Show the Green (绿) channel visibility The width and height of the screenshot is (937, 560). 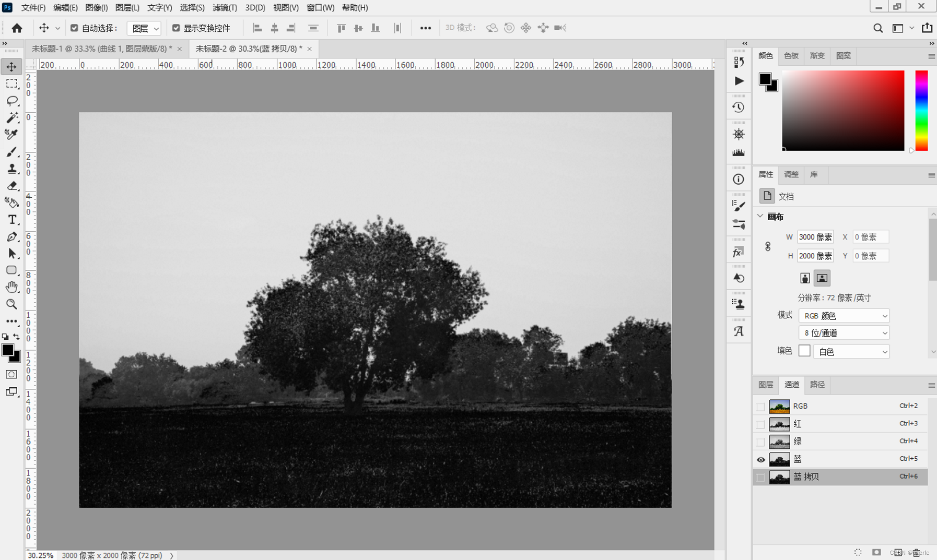click(x=760, y=442)
